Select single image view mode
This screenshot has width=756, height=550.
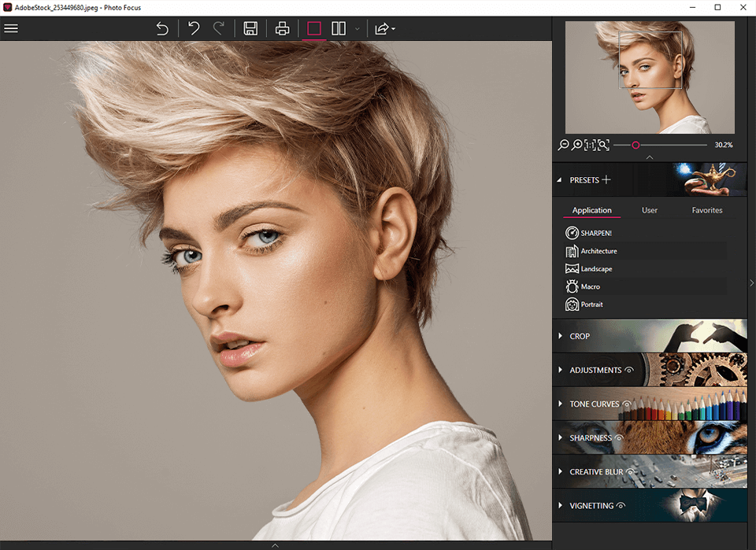[314, 28]
